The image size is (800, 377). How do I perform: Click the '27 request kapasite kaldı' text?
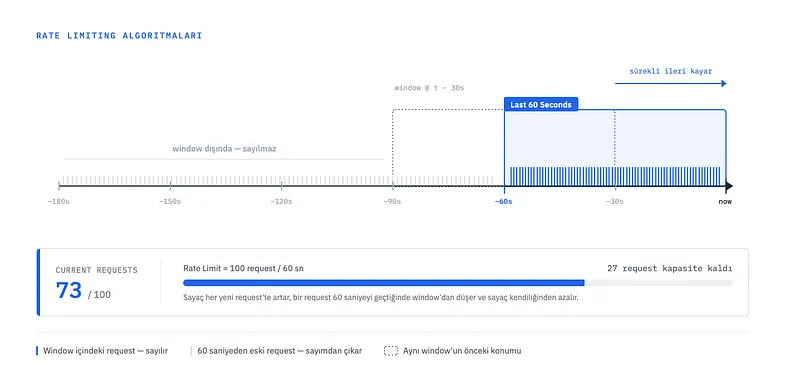coord(670,268)
